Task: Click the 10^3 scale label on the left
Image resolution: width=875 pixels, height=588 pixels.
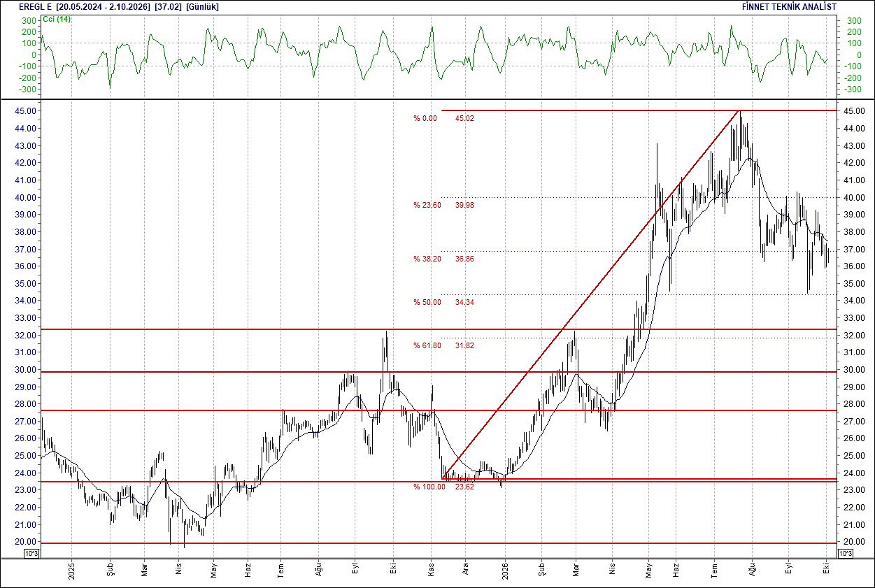Action: coord(32,554)
